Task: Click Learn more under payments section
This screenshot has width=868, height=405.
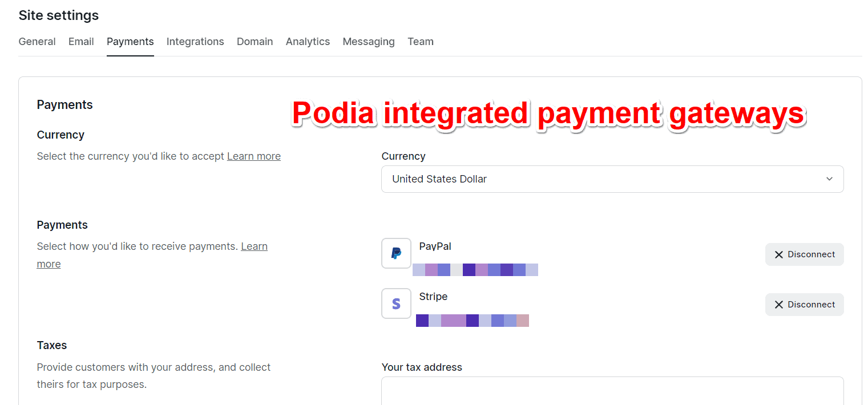Action: (255, 246)
